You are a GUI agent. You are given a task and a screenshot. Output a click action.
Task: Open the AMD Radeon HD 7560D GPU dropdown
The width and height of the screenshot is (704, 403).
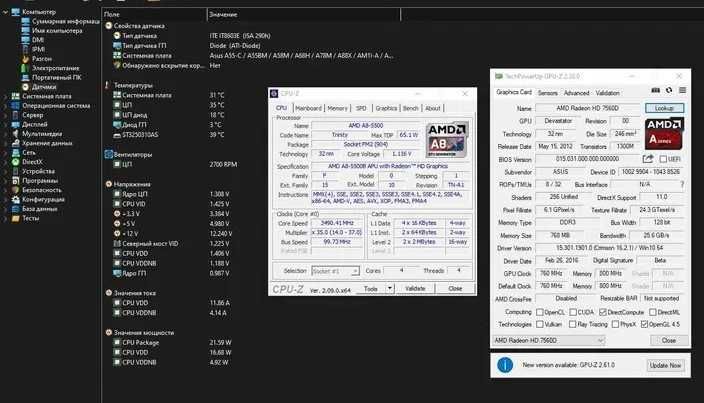(x=549, y=341)
